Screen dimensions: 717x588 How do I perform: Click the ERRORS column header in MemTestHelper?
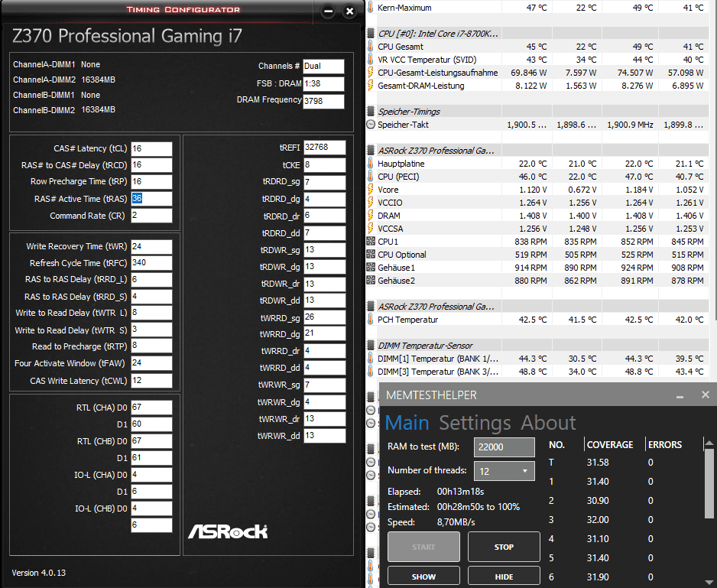pyautogui.click(x=665, y=445)
